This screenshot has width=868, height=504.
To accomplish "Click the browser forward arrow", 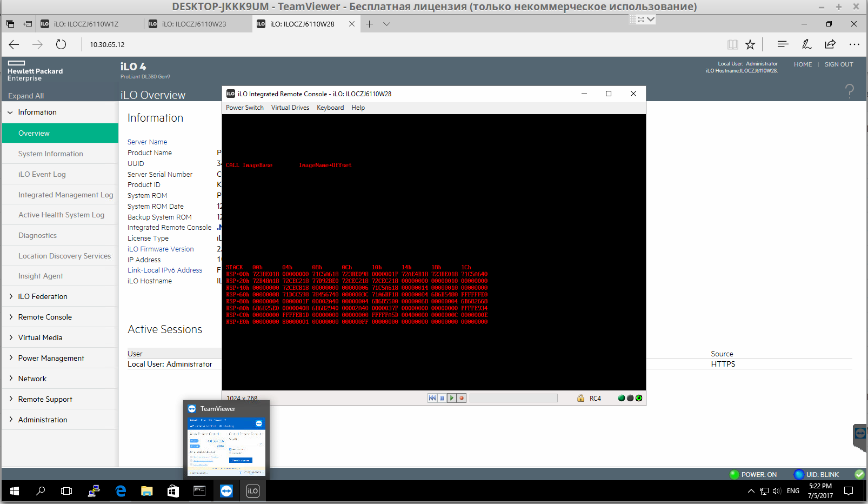I will tap(37, 44).
